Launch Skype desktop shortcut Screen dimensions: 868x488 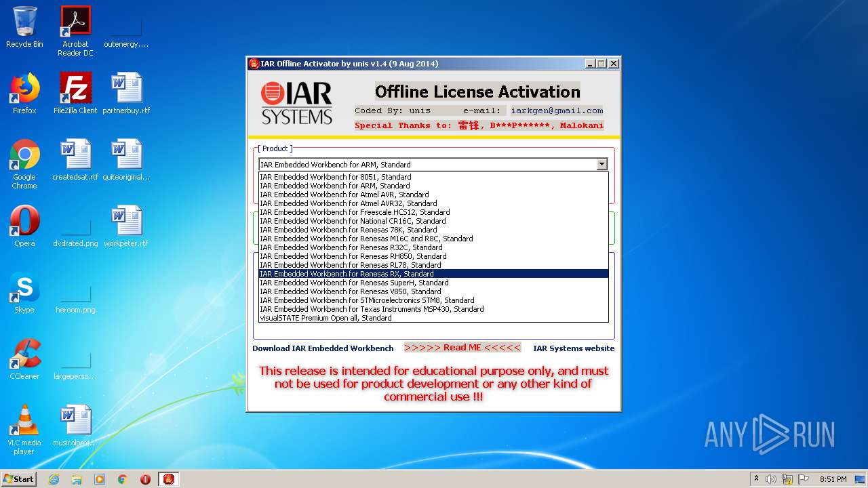(x=24, y=293)
